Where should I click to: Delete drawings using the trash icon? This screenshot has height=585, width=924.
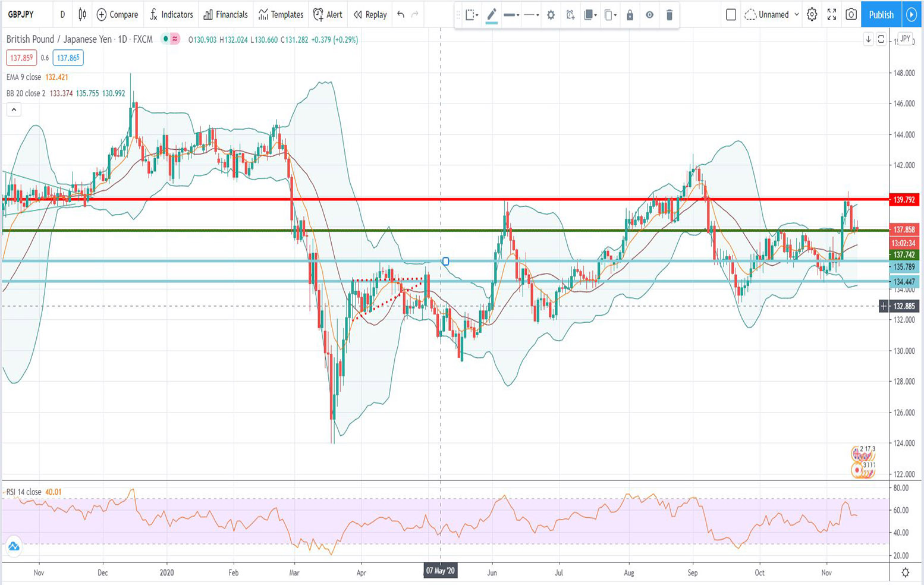(670, 15)
